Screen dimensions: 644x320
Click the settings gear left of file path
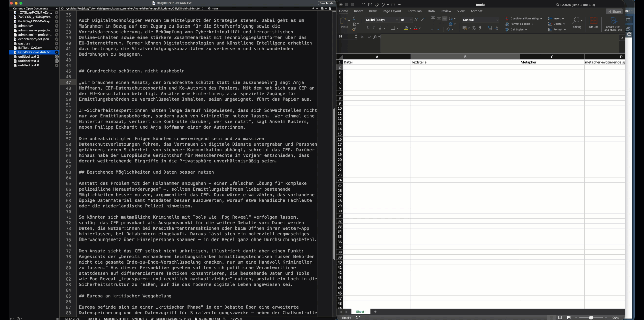pos(62,9)
